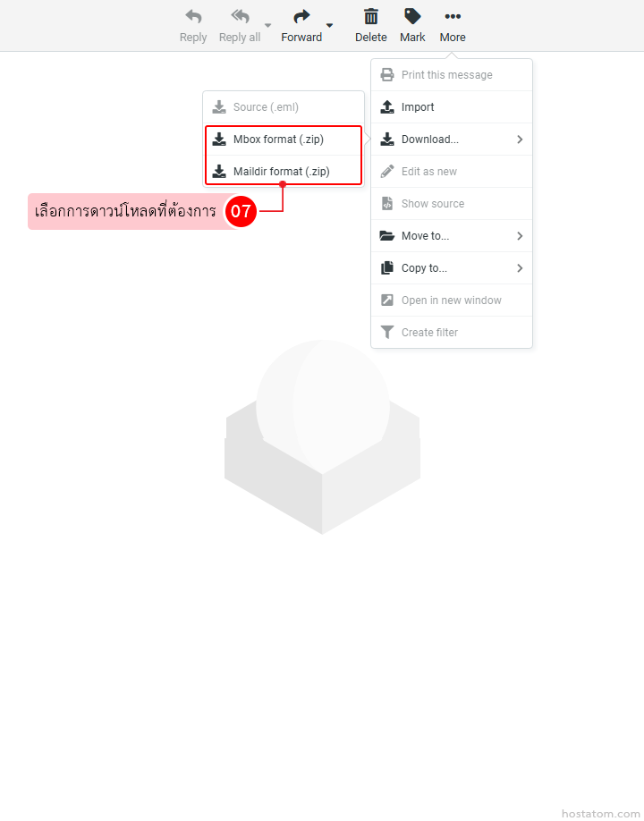Select Create filter menu entry

coord(452,333)
